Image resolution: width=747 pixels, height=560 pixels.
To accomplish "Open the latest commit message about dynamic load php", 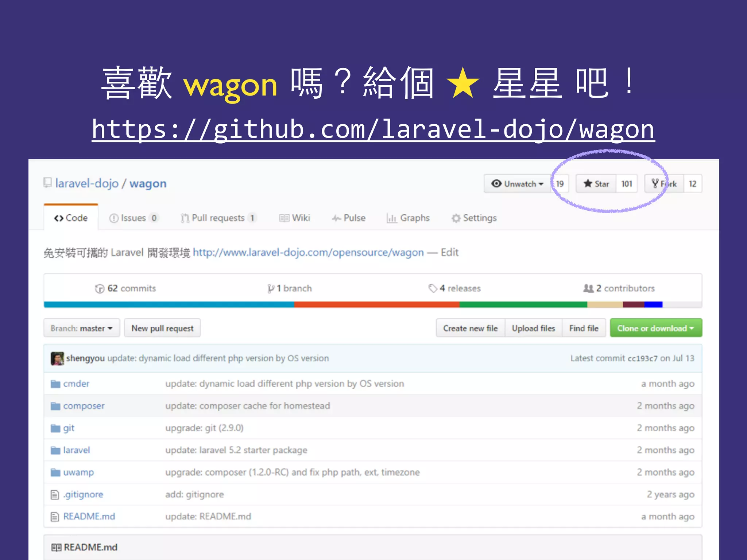I will tap(218, 358).
